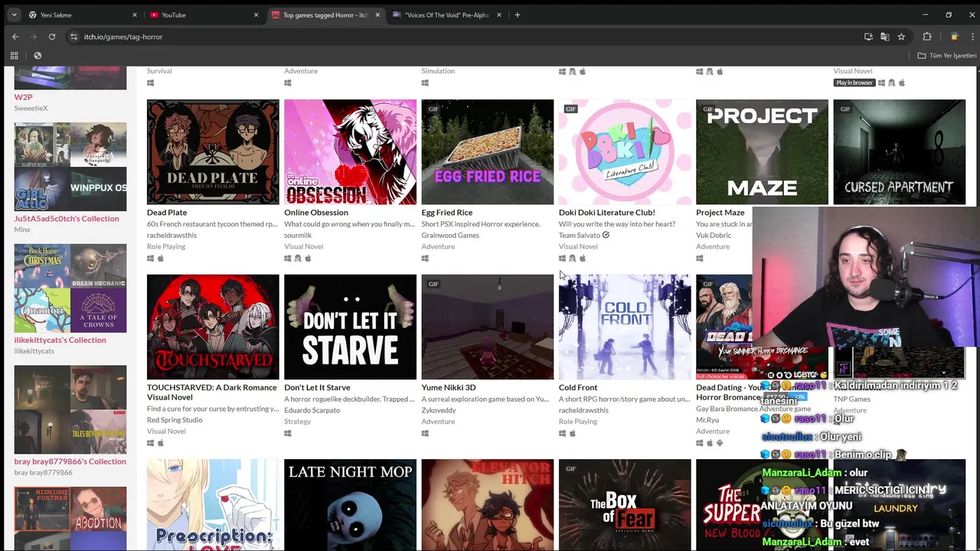The height and width of the screenshot is (551, 980).
Task: Reload the itch.io page
Action: pos(52,37)
